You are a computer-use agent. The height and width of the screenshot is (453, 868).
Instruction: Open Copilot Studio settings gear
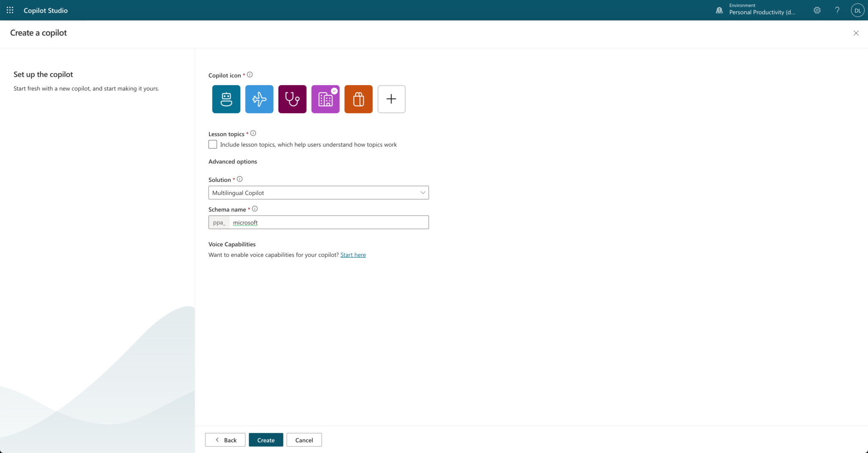tap(816, 10)
